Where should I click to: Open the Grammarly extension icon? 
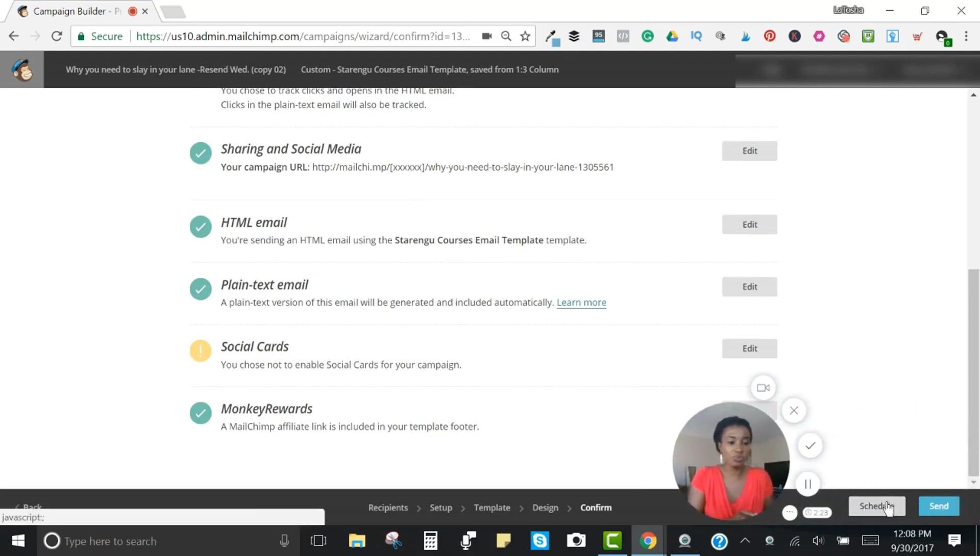pyautogui.click(x=648, y=36)
